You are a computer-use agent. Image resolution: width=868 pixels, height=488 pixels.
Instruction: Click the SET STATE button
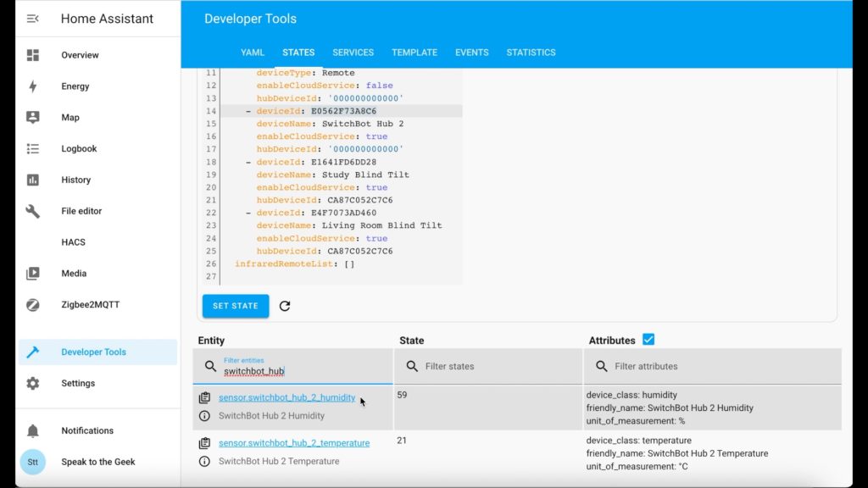pyautogui.click(x=236, y=306)
